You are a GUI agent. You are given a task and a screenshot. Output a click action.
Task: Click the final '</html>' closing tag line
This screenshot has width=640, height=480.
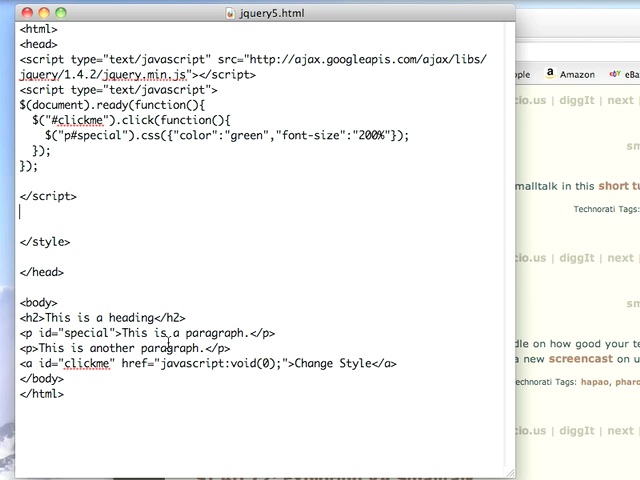click(x=42, y=394)
